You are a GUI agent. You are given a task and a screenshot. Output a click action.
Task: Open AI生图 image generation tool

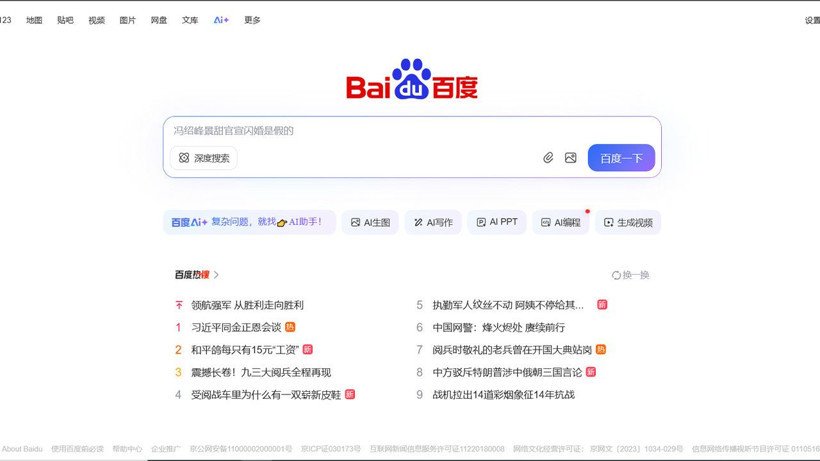click(x=370, y=222)
